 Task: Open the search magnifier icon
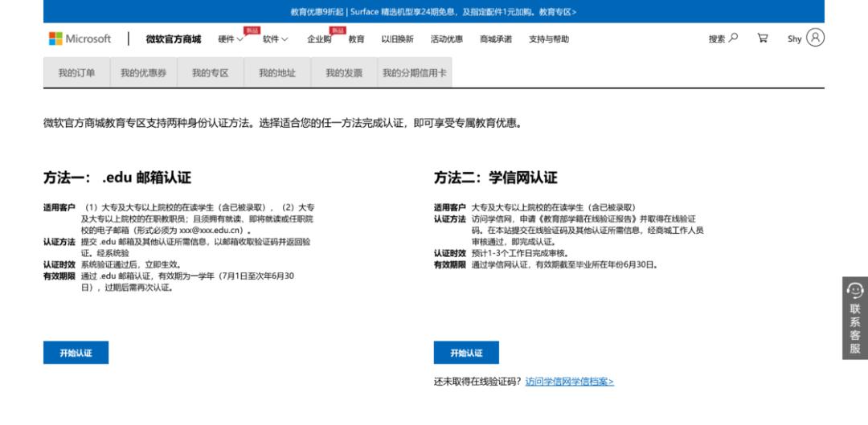point(733,39)
